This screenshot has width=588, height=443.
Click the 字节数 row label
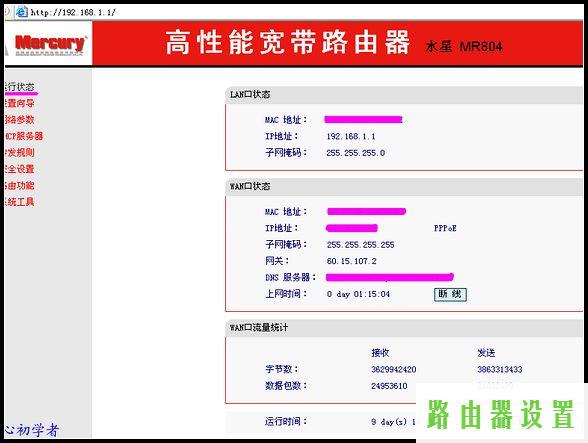coord(281,369)
